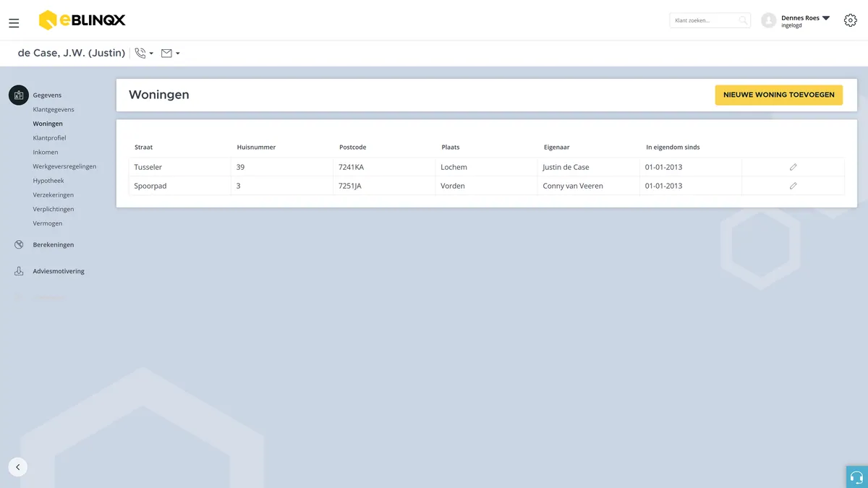Screen dimensions: 868x488
Task: Click the client name de Case, J.W. (Justin)
Action: coord(72,53)
